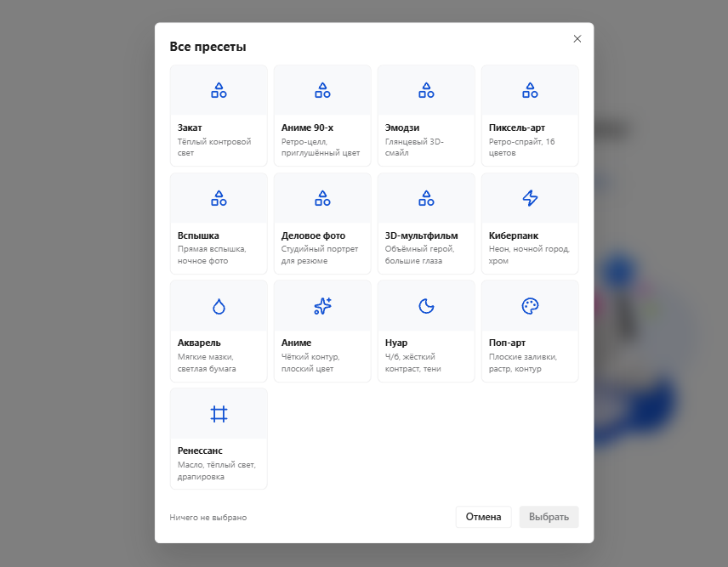Click the Аниме sparkles icon

pos(322,306)
